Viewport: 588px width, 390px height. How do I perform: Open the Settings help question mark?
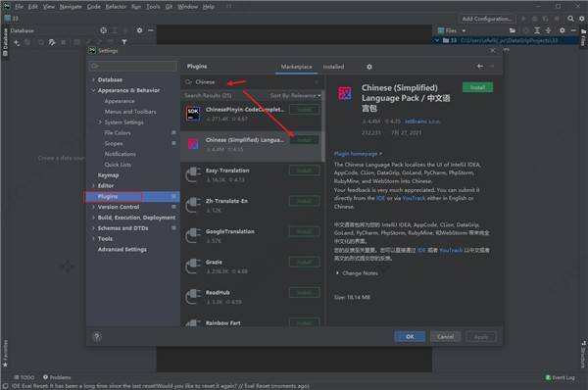pyautogui.click(x=97, y=337)
